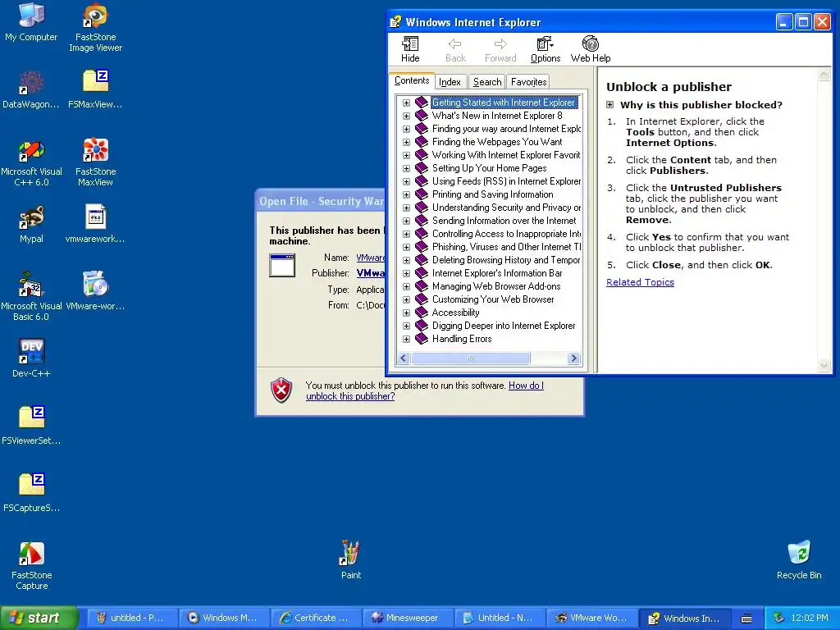Click the contents pane horizontal scrollbar thumb
The width and height of the screenshot is (840, 630).
click(x=470, y=358)
